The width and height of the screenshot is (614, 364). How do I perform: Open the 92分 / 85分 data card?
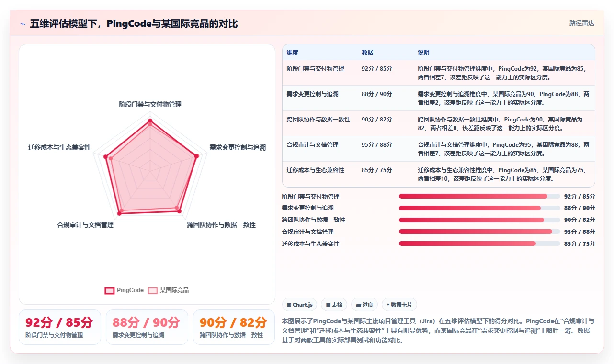60,327
